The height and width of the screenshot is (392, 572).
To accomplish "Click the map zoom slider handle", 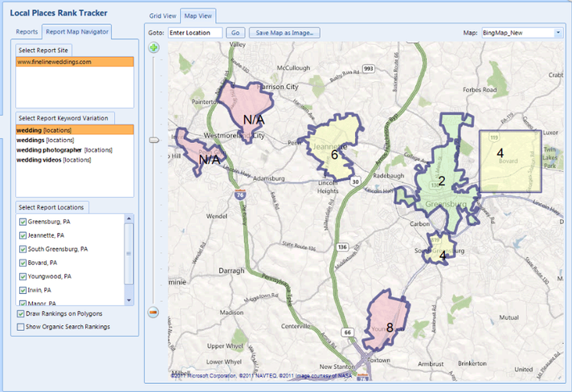I will [x=153, y=140].
